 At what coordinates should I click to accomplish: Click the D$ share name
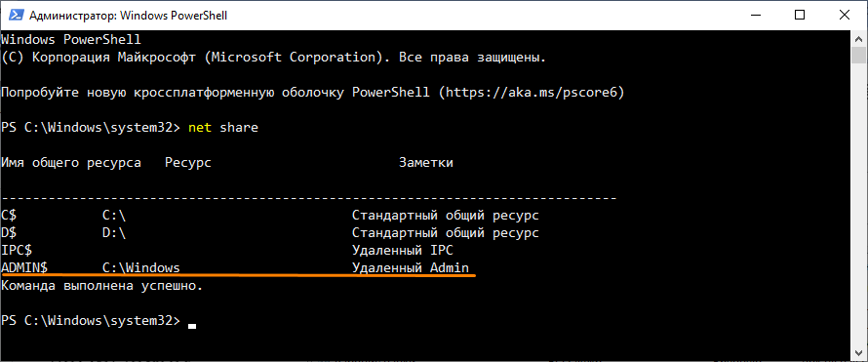pyautogui.click(x=10, y=232)
